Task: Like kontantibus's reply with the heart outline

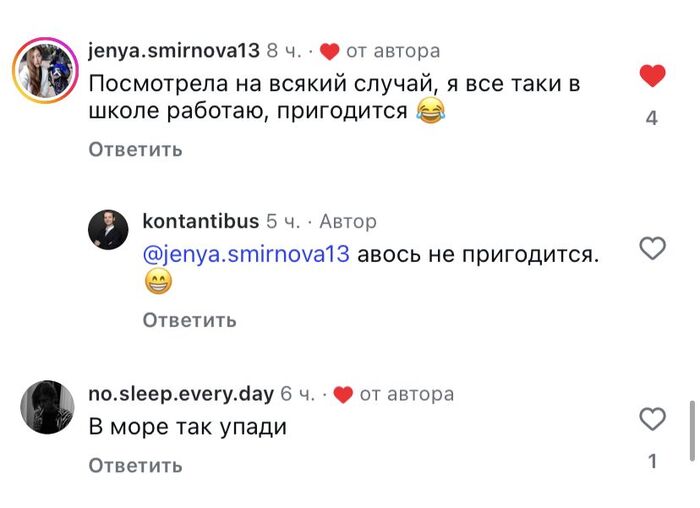Action: [652, 248]
